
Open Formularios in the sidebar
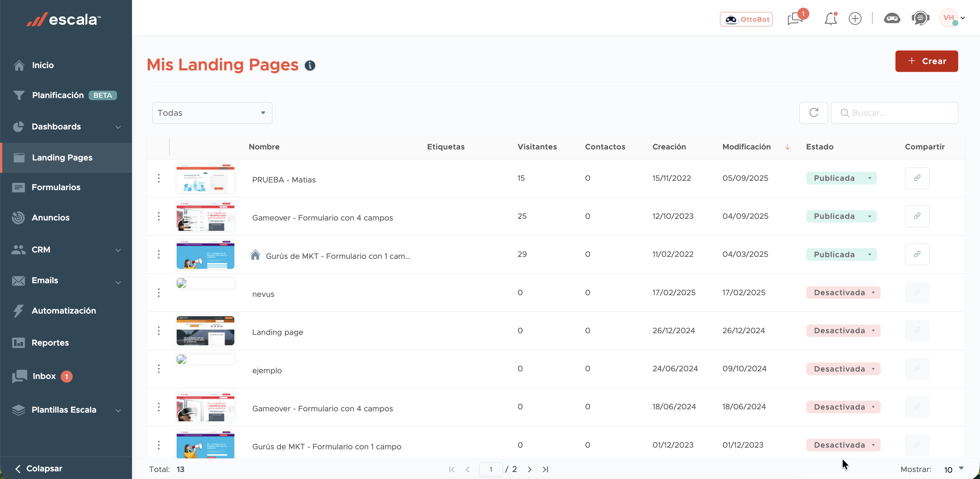(x=56, y=187)
